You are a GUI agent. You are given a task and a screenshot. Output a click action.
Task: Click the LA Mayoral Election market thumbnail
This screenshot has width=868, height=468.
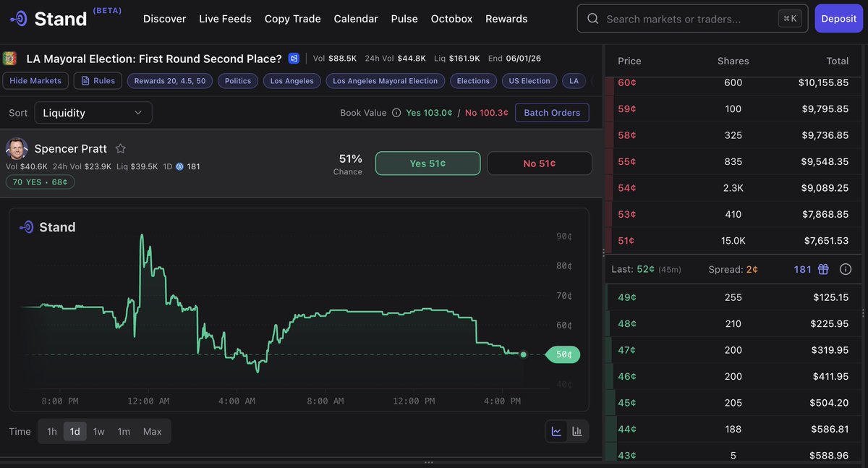pos(9,59)
